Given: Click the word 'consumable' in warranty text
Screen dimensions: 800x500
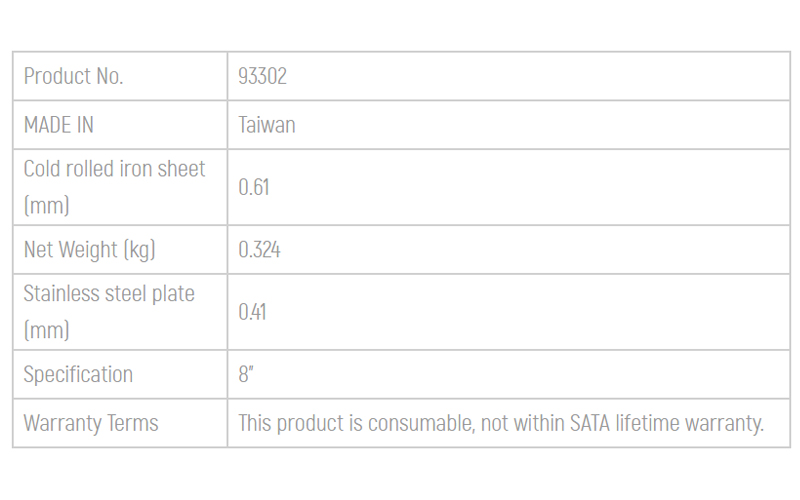Looking at the screenshot, I should 420,423.
